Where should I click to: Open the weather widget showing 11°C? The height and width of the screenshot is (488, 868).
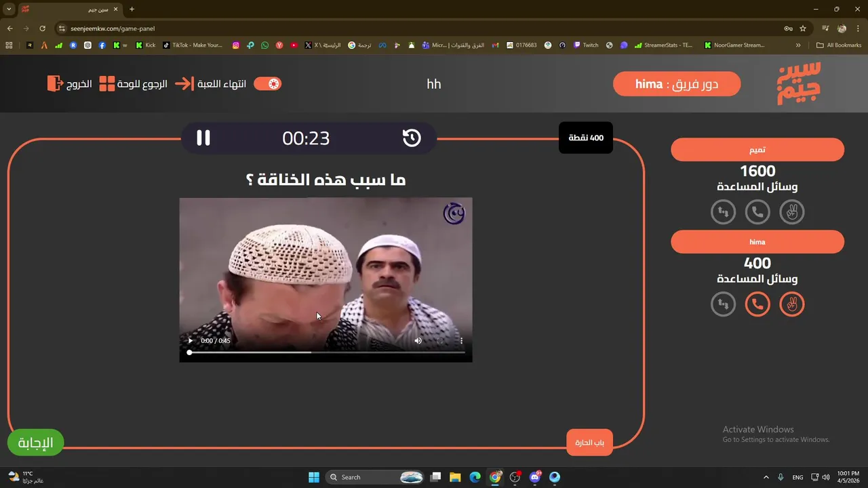(x=26, y=477)
